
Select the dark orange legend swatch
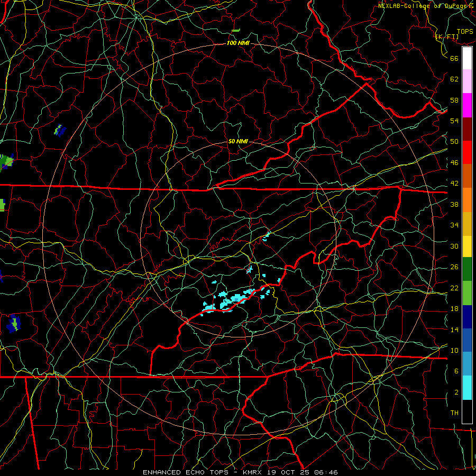point(467,176)
